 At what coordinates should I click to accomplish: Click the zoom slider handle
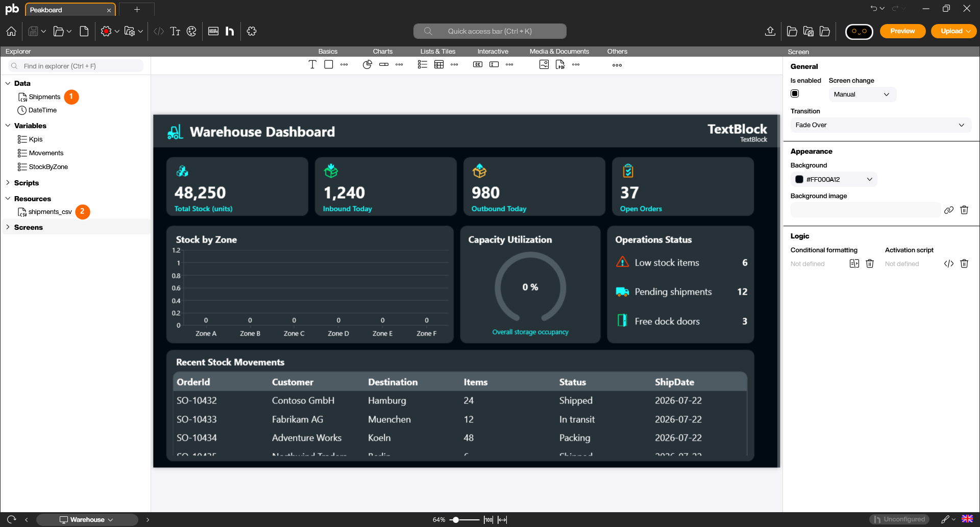coord(455,520)
